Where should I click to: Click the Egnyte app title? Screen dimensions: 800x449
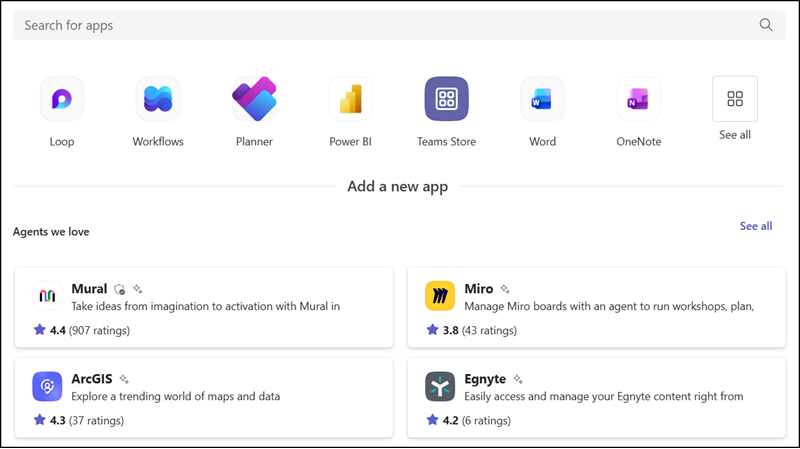(485, 379)
